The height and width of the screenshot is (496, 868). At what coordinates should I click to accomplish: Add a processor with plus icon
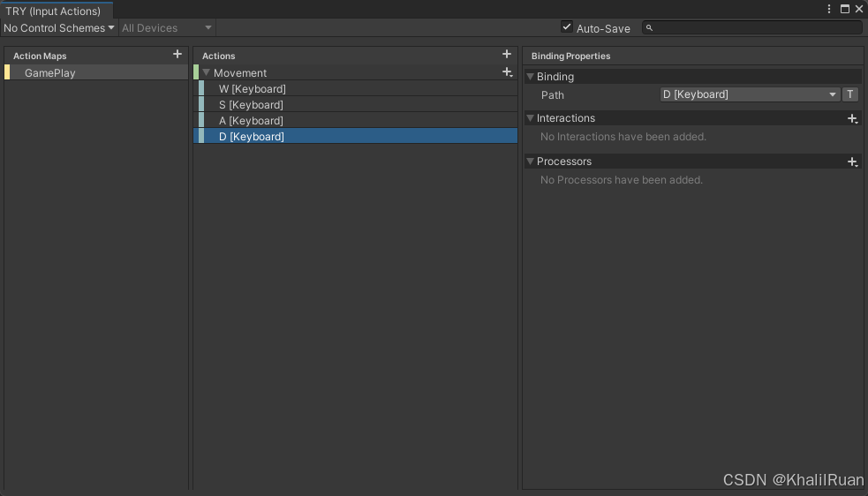[852, 162]
